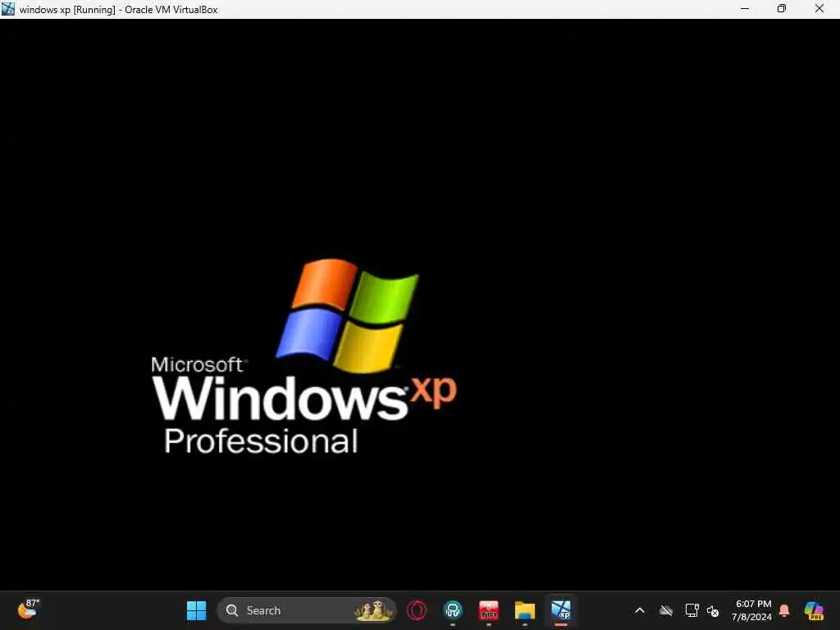Viewport: 840px width, 630px height.
Task: Click the taskbar Search box
Action: [307, 610]
